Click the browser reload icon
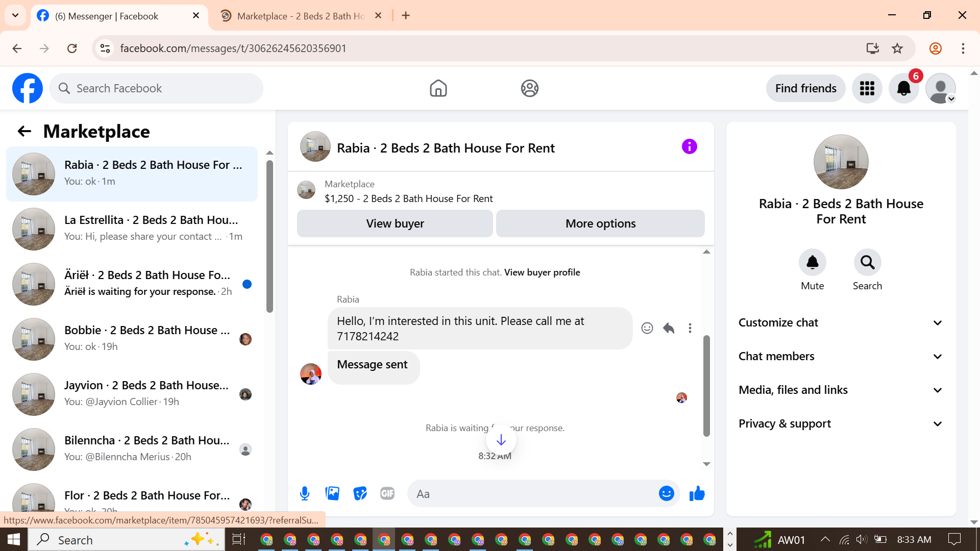980x551 pixels. [x=72, y=48]
